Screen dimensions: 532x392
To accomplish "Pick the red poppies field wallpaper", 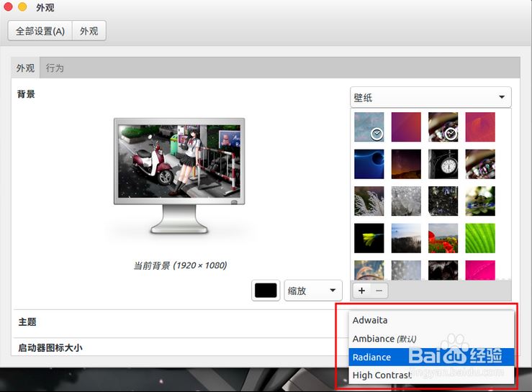I will tap(443, 237).
